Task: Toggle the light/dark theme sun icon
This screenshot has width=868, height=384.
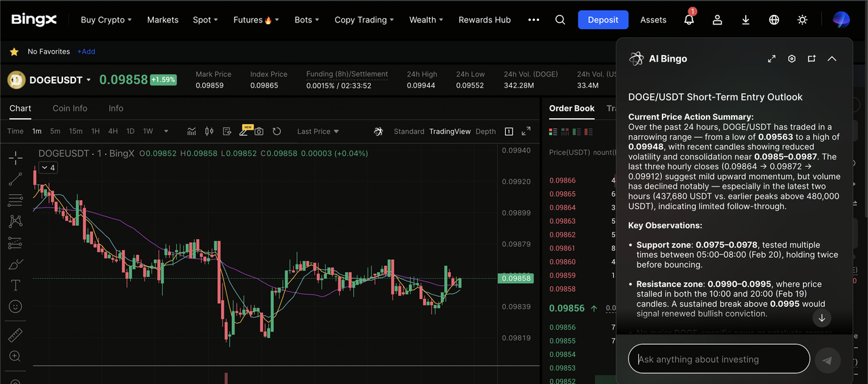Action: click(802, 20)
